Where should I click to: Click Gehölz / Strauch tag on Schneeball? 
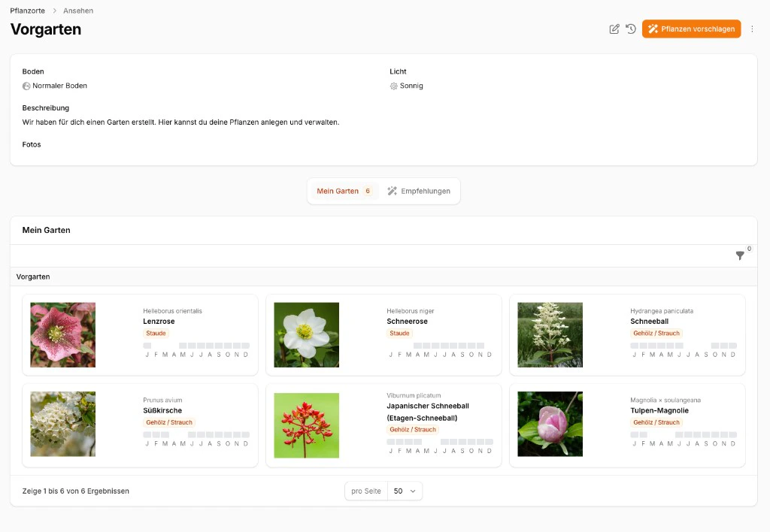[x=656, y=333]
